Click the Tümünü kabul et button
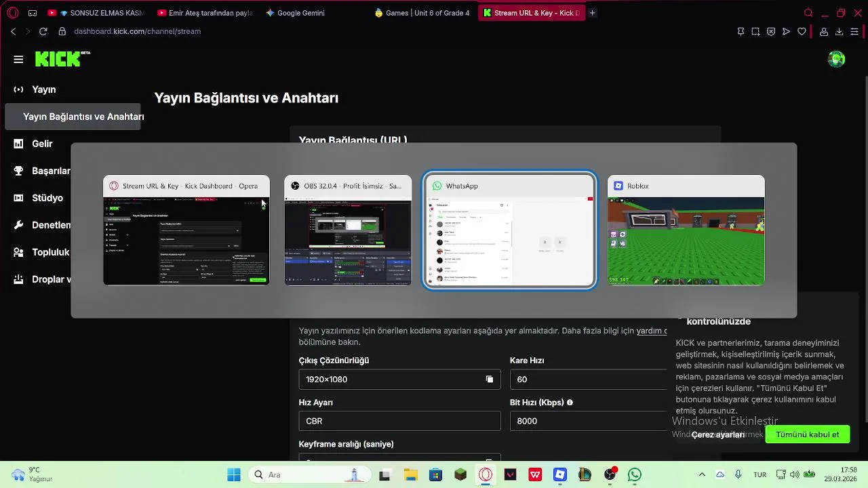The height and width of the screenshot is (488, 868). coord(807,434)
